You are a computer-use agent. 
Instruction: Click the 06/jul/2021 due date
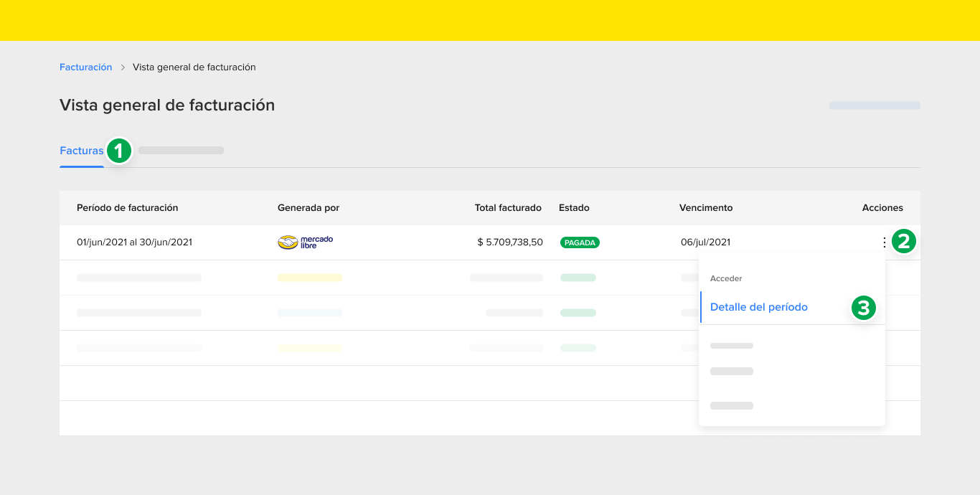point(706,242)
